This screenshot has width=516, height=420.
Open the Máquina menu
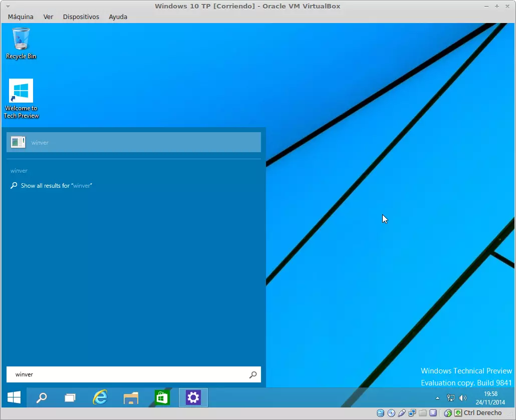point(21,17)
